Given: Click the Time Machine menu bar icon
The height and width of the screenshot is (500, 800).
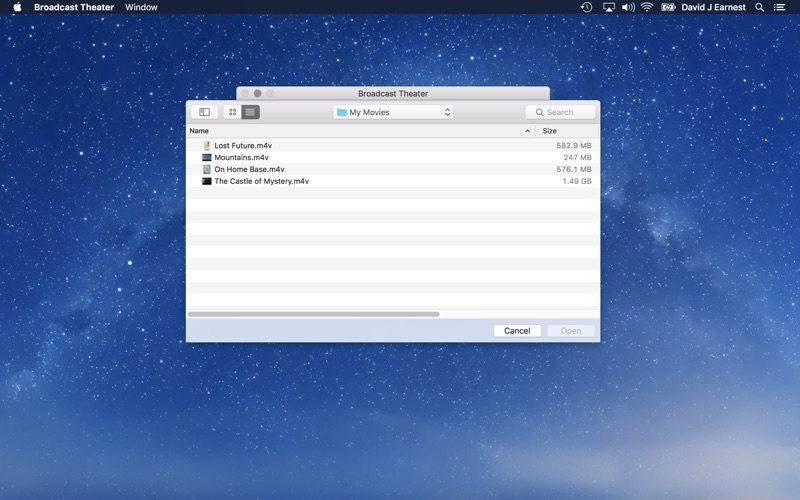Looking at the screenshot, I should 587,7.
